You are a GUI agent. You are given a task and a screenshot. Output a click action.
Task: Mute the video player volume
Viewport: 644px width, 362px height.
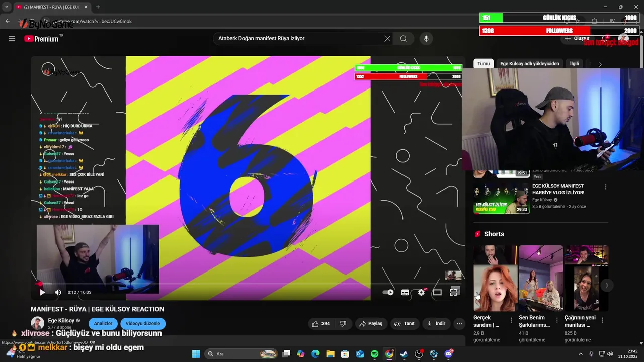(x=58, y=292)
